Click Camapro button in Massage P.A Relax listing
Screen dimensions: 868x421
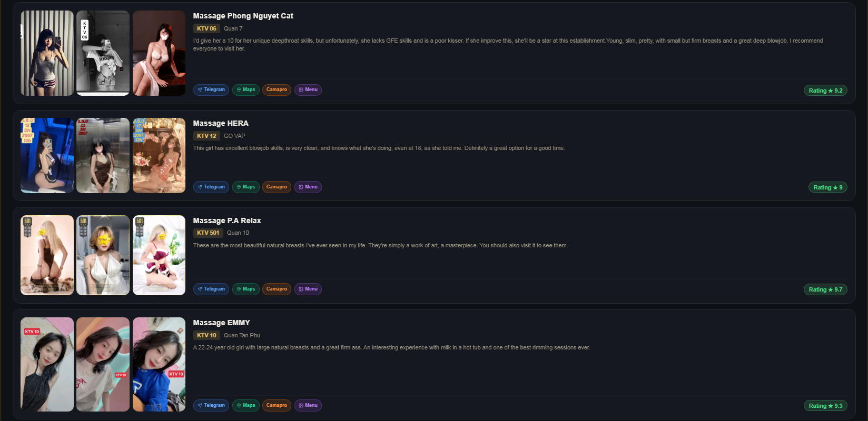click(277, 289)
